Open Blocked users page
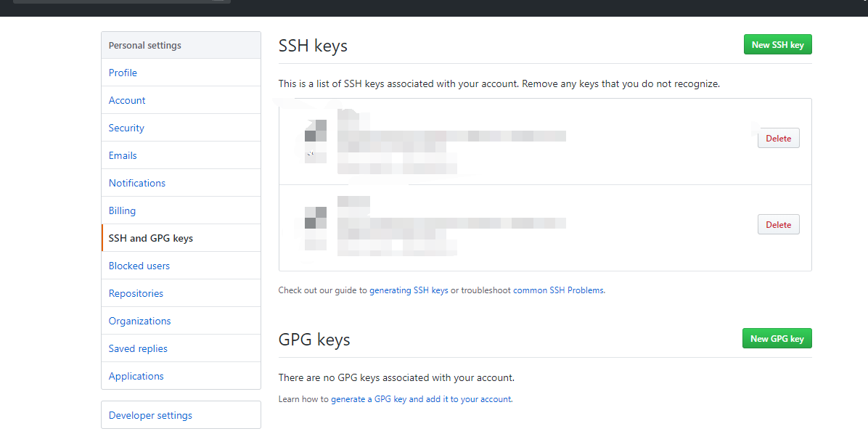This screenshot has height=434, width=868. tap(181, 266)
